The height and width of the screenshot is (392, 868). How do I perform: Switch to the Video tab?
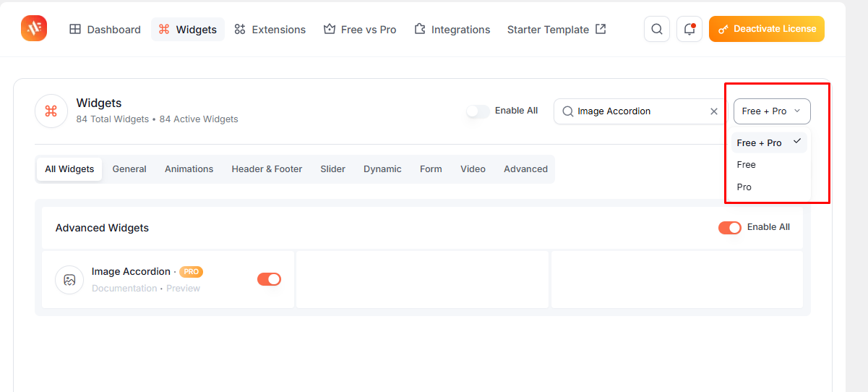coord(473,169)
